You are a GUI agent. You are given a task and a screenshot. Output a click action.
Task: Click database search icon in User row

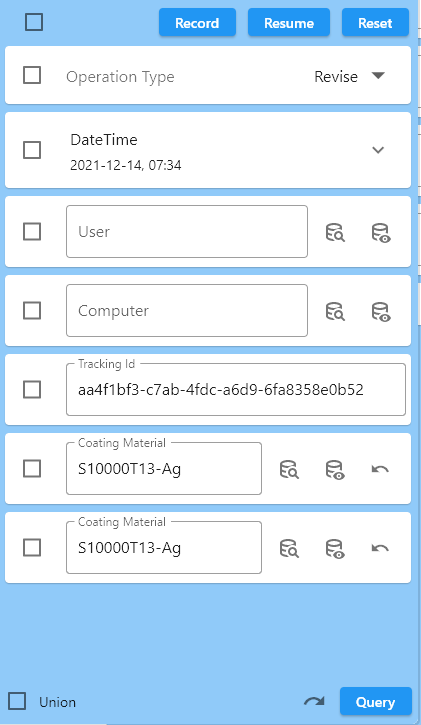pos(335,232)
